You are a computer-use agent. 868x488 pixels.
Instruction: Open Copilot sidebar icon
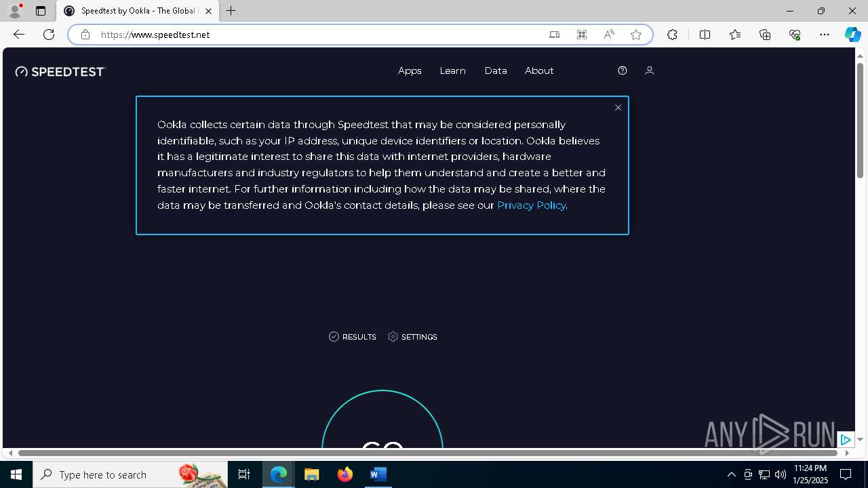click(852, 35)
